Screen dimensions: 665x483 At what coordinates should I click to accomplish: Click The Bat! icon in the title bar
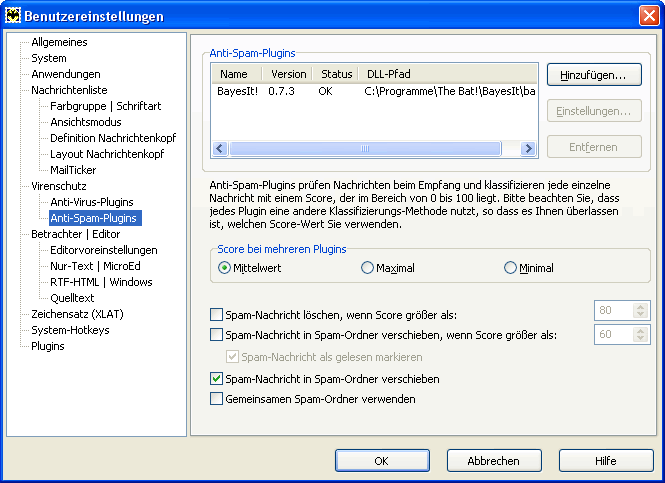(x=13, y=16)
